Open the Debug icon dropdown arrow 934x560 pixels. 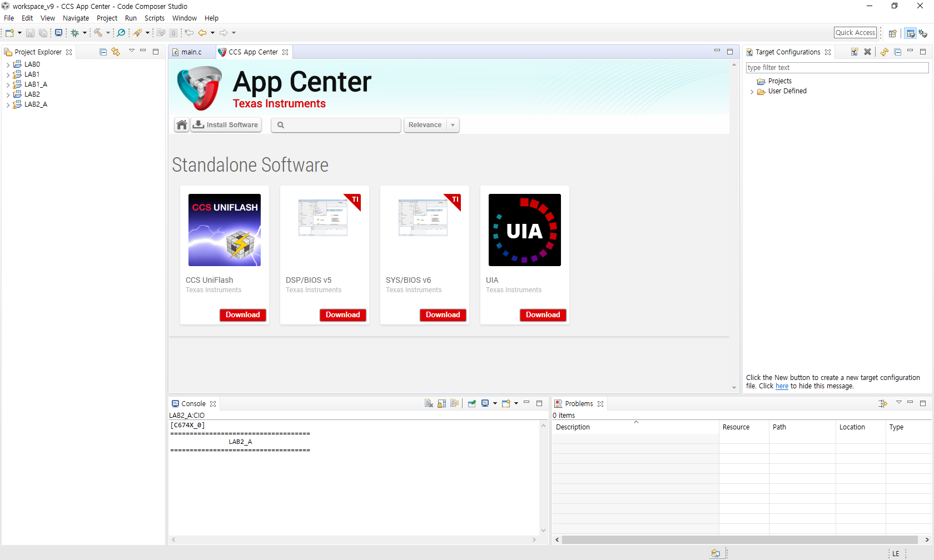coord(85,33)
